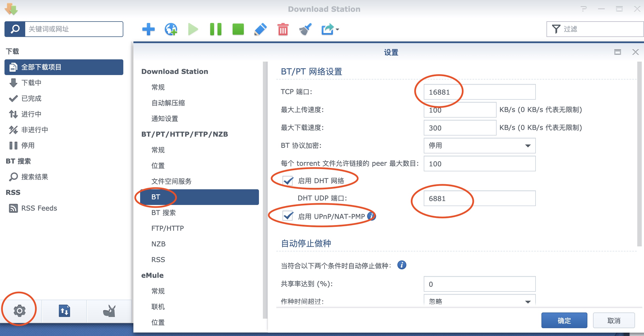Expand share icon dropdown arrow
Image resolution: width=644 pixels, height=336 pixels.
(x=337, y=29)
